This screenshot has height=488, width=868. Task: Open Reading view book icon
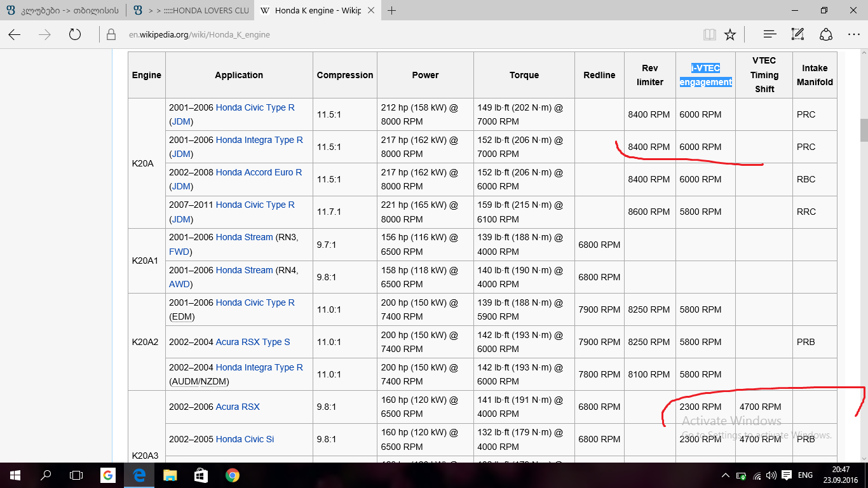[709, 34]
